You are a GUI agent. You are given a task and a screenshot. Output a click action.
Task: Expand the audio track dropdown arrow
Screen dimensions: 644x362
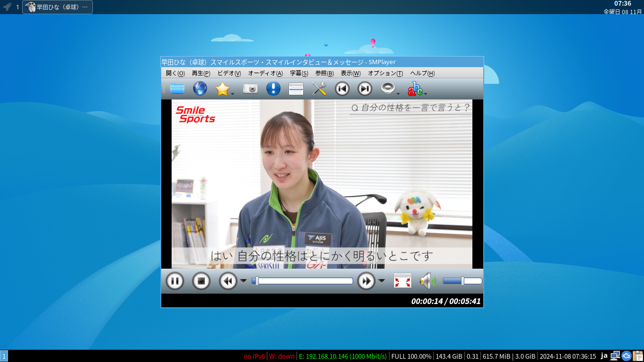tap(398, 93)
